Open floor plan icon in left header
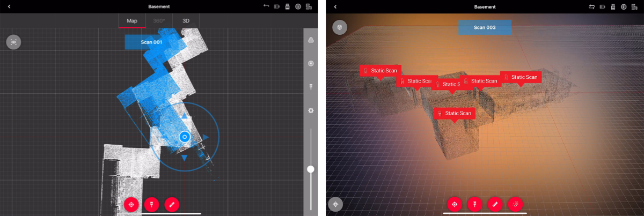 pos(309,6)
